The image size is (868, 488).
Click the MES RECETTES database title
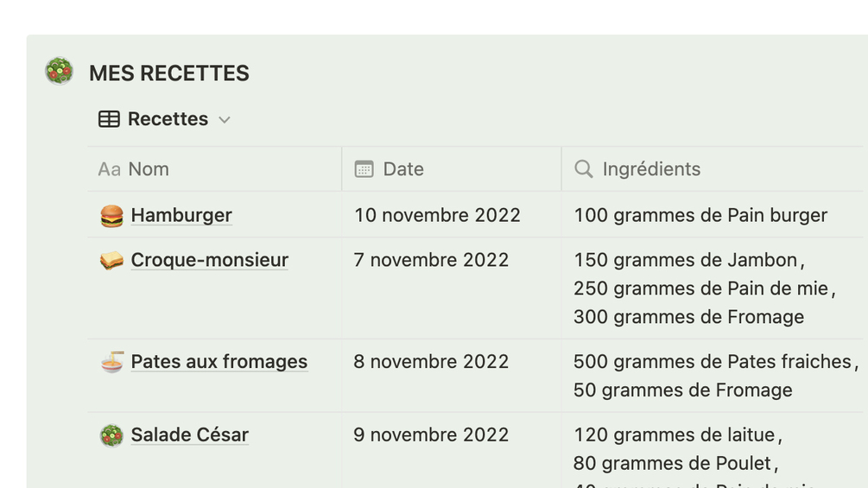(169, 73)
